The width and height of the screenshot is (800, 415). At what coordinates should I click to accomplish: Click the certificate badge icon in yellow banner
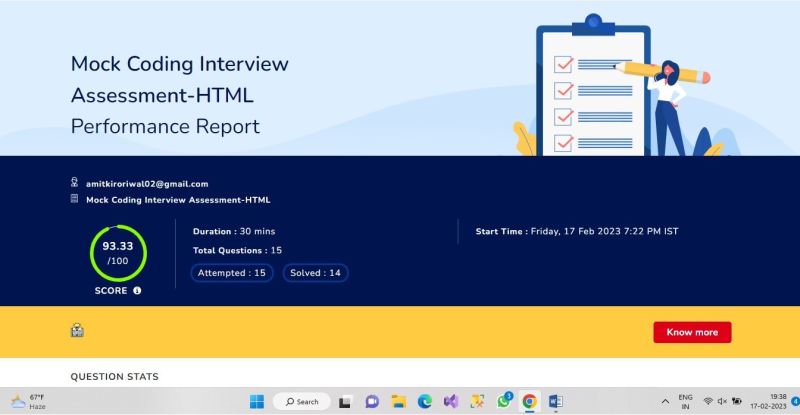(x=77, y=330)
